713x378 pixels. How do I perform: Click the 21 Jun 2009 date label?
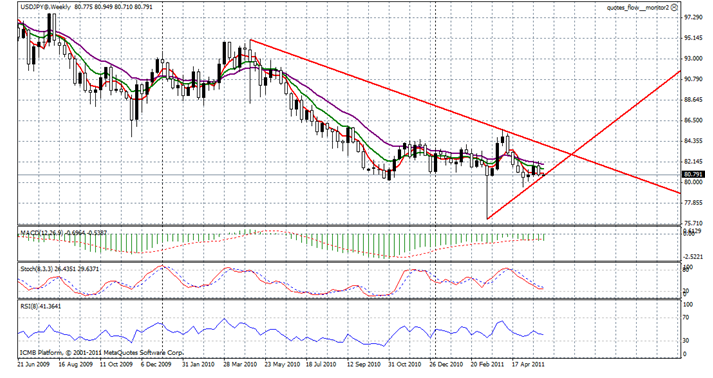34,364
